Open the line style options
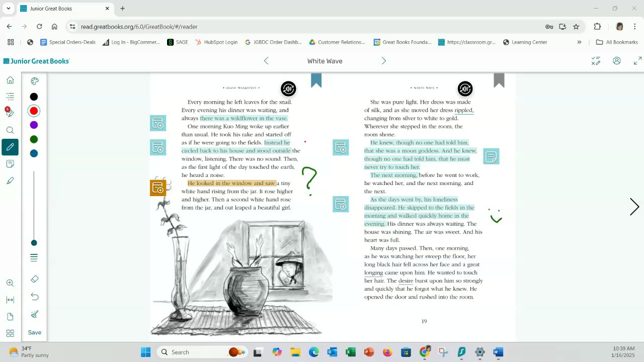The width and height of the screenshot is (644, 362). (34, 257)
